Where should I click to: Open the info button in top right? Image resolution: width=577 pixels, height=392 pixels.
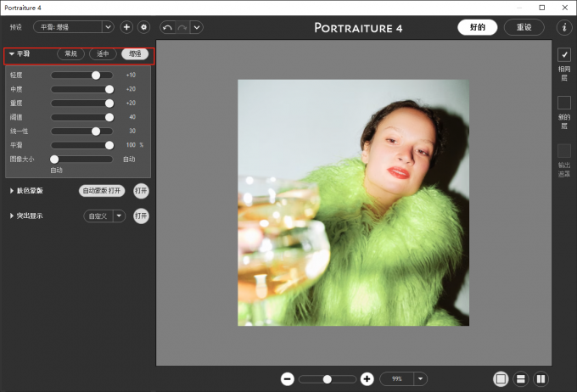pyautogui.click(x=563, y=27)
